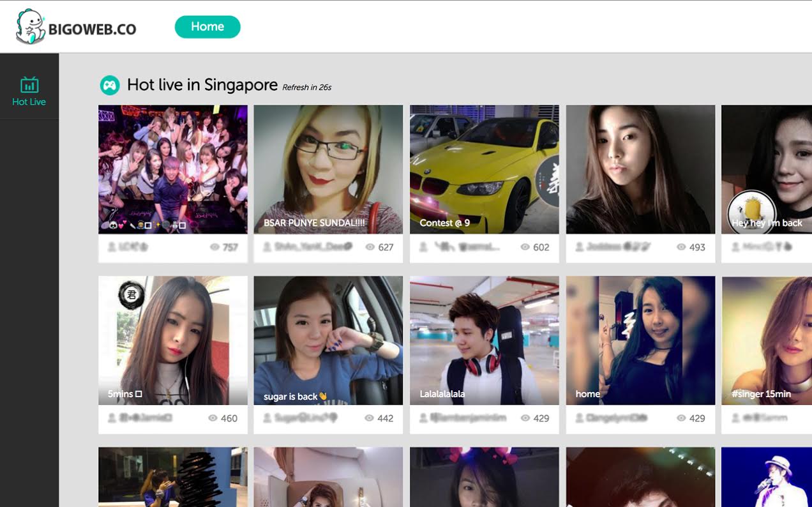Click the eye icon next to 493
The height and width of the screenshot is (507, 812).
(x=682, y=247)
